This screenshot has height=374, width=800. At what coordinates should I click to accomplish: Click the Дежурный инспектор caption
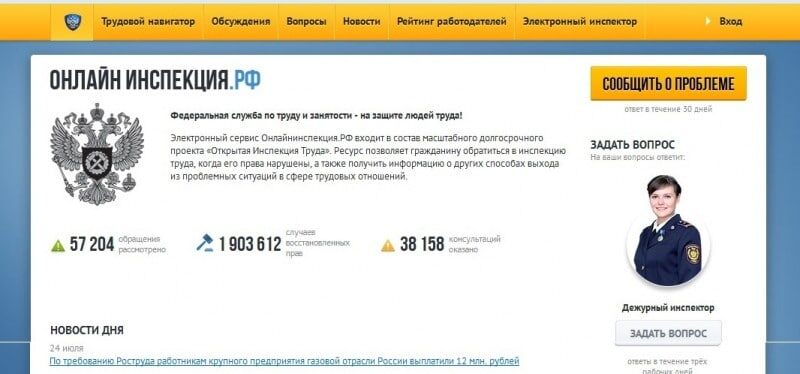coord(668,308)
